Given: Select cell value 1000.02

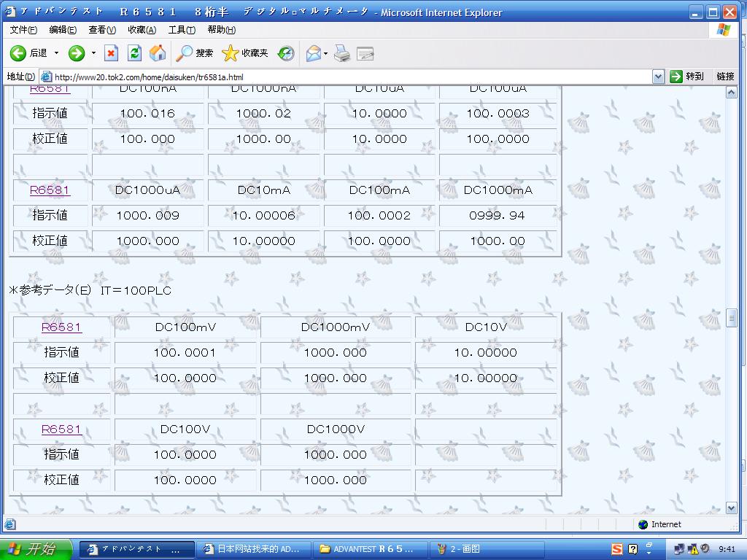Looking at the screenshot, I should tap(264, 113).
